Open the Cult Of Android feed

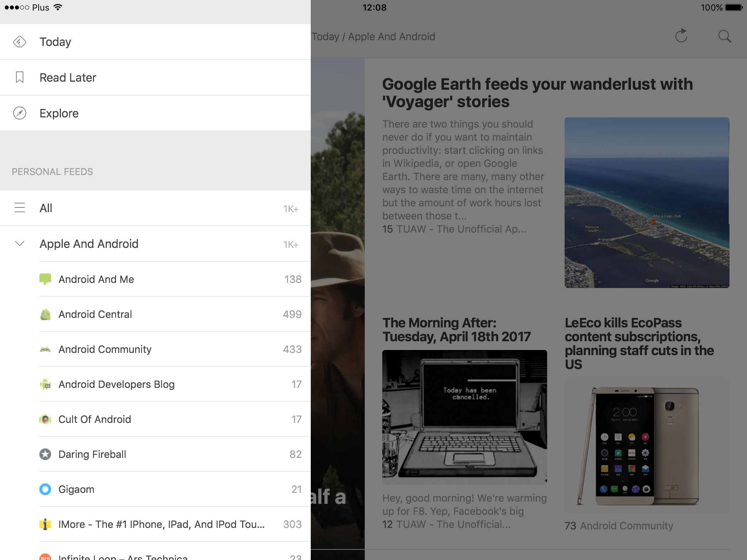pos(95,419)
